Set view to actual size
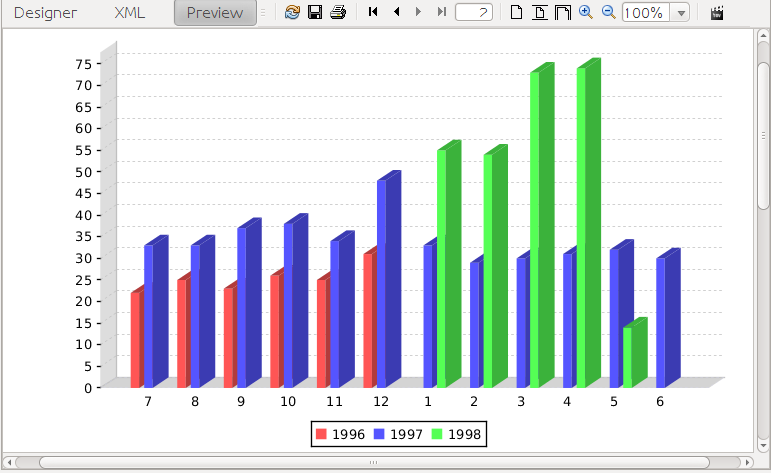This screenshot has height=473, width=771. (516, 12)
